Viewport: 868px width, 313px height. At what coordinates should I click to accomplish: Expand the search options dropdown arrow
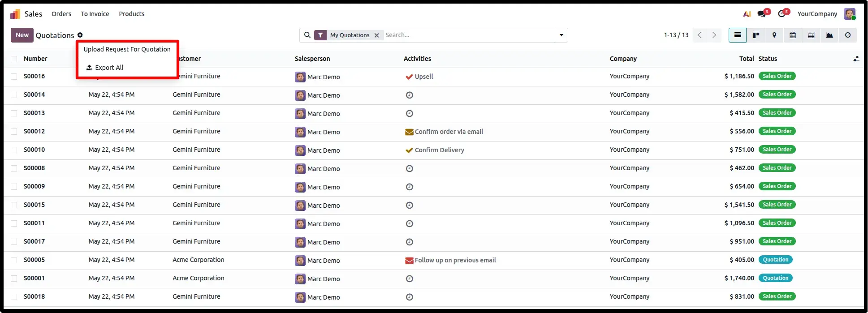[x=561, y=35]
